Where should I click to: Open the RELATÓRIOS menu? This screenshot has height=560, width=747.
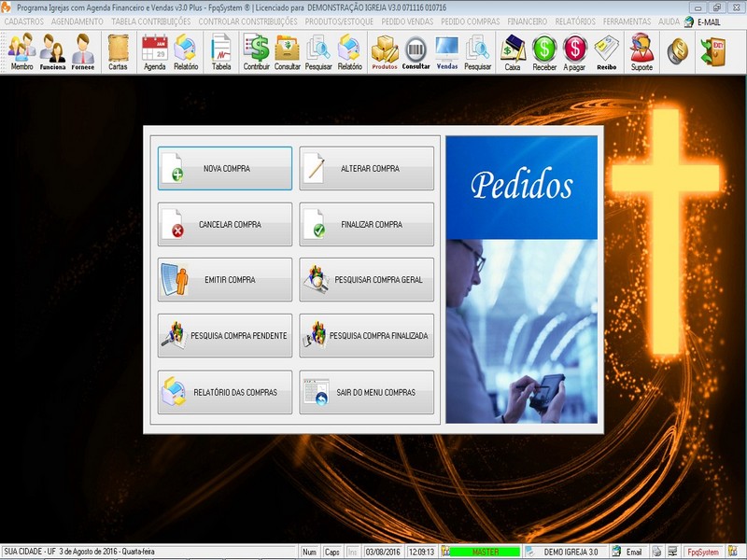[575, 21]
